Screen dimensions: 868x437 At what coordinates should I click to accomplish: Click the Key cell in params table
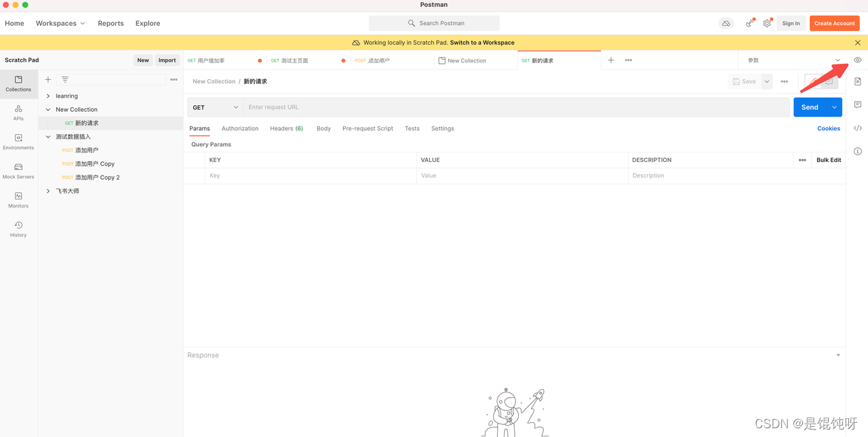pos(311,175)
